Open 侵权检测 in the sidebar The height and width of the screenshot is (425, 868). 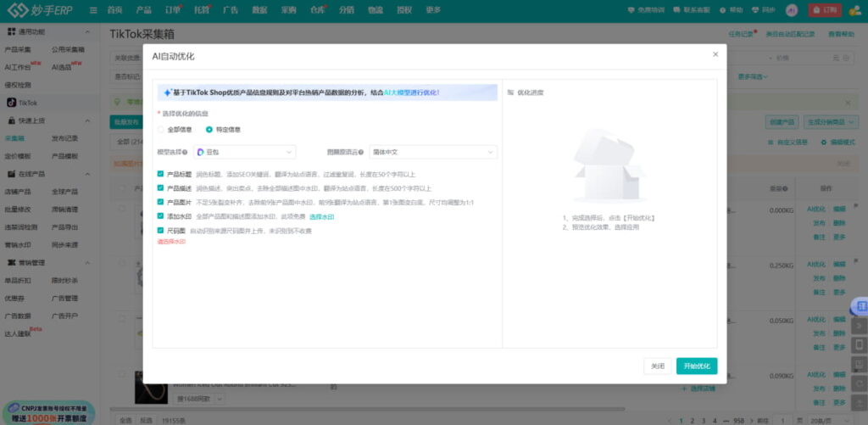18,85
